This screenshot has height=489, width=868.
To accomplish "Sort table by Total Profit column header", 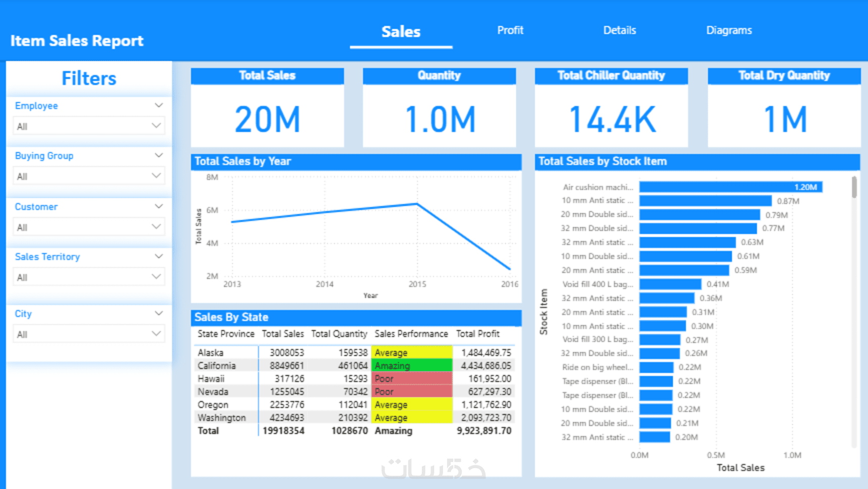I will point(477,334).
